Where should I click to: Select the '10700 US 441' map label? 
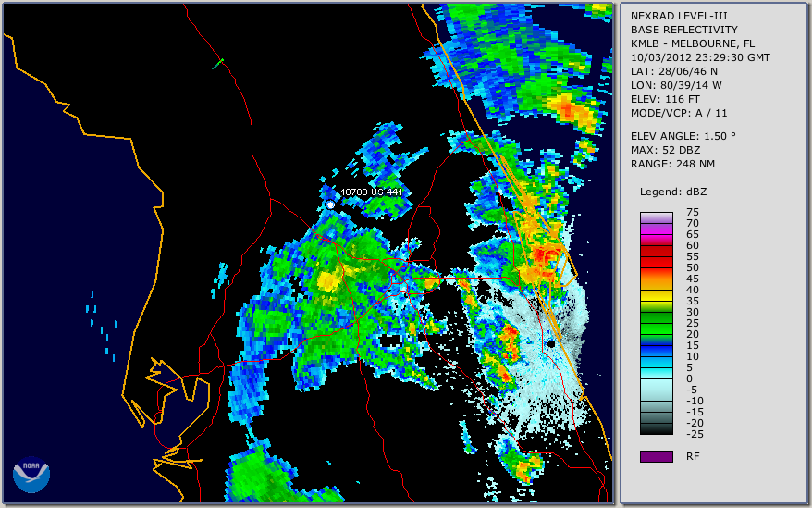click(371, 192)
